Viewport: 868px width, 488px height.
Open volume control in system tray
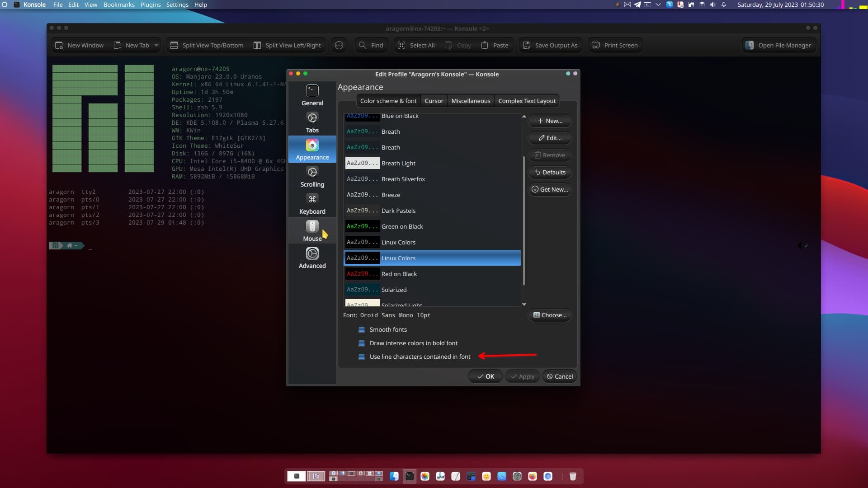[713, 5]
